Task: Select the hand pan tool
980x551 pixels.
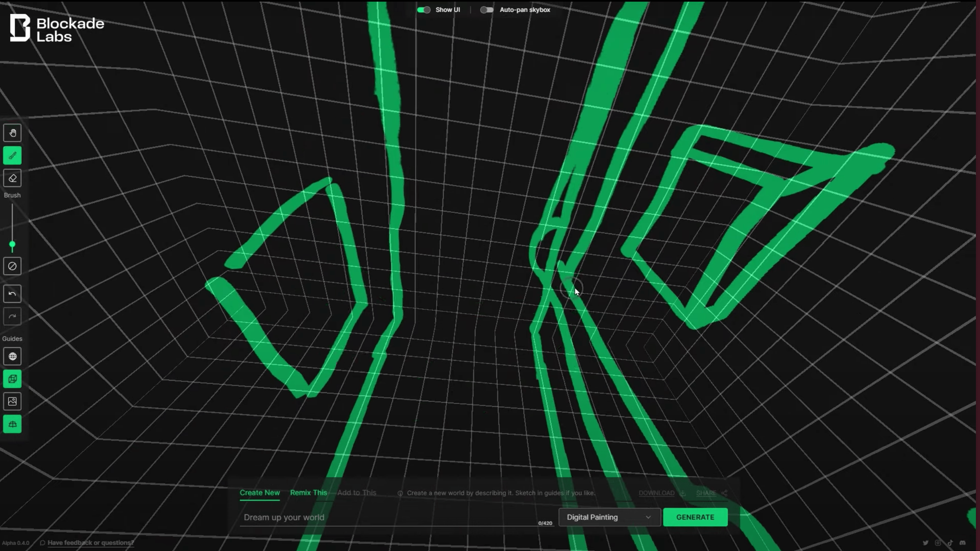Action: pyautogui.click(x=12, y=133)
